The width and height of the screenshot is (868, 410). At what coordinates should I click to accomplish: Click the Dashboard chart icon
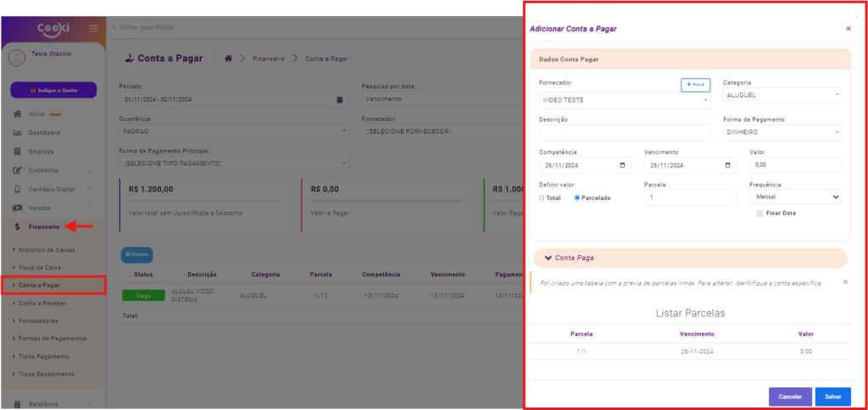pyautogui.click(x=18, y=133)
